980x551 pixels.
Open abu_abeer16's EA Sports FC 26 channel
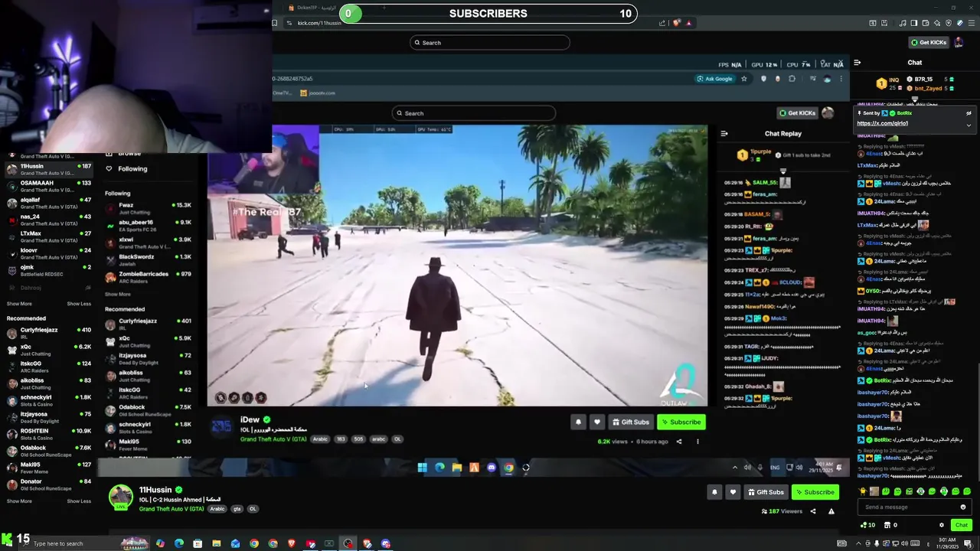[149, 226]
